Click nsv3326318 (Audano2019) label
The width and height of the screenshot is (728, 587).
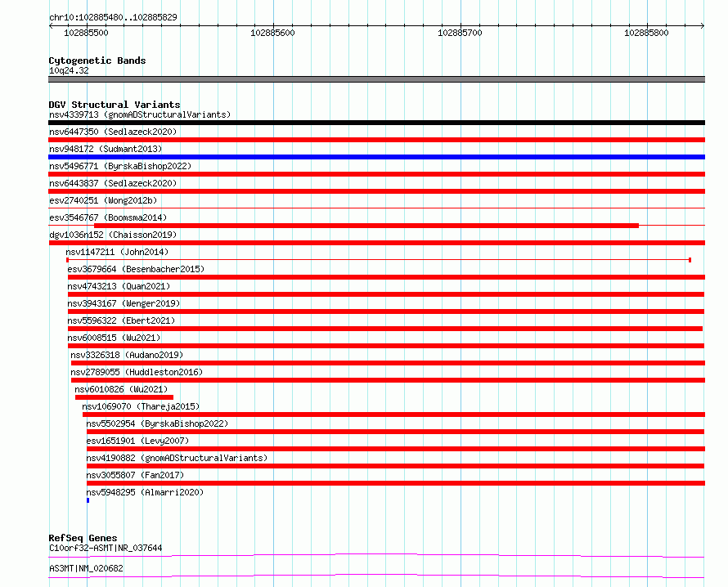pyautogui.click(x=127, y=355)
